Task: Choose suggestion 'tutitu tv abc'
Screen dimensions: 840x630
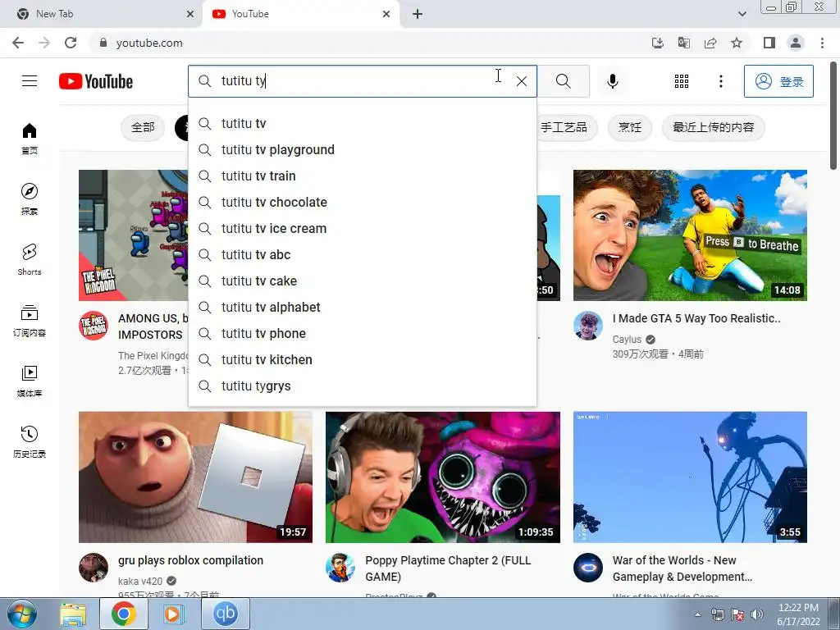Action: coord(362,254)
